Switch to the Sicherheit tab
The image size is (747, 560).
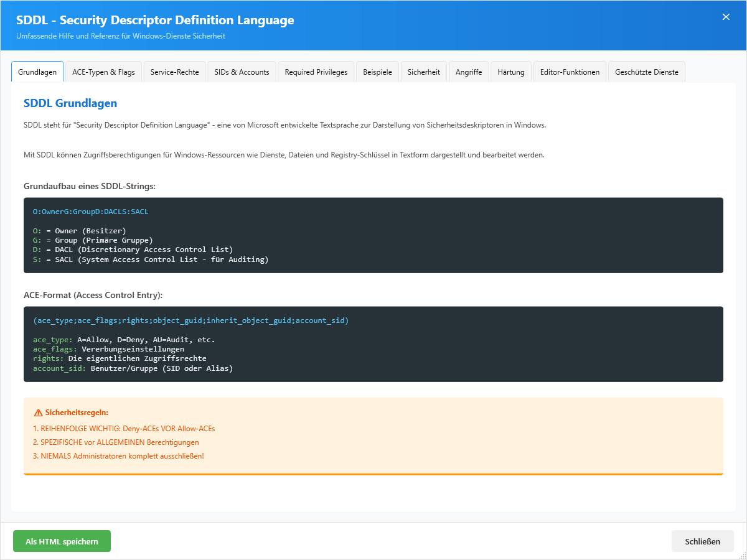[424, 72]
